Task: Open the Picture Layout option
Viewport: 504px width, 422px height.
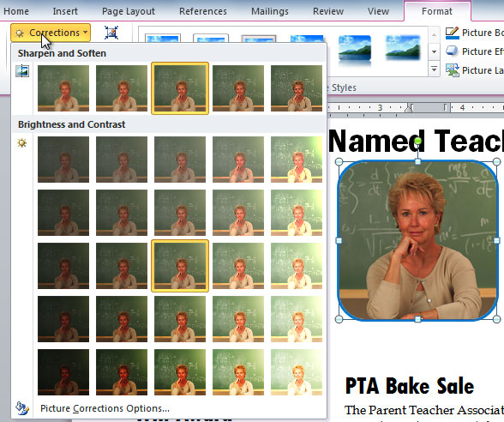Action: [475, 69]
